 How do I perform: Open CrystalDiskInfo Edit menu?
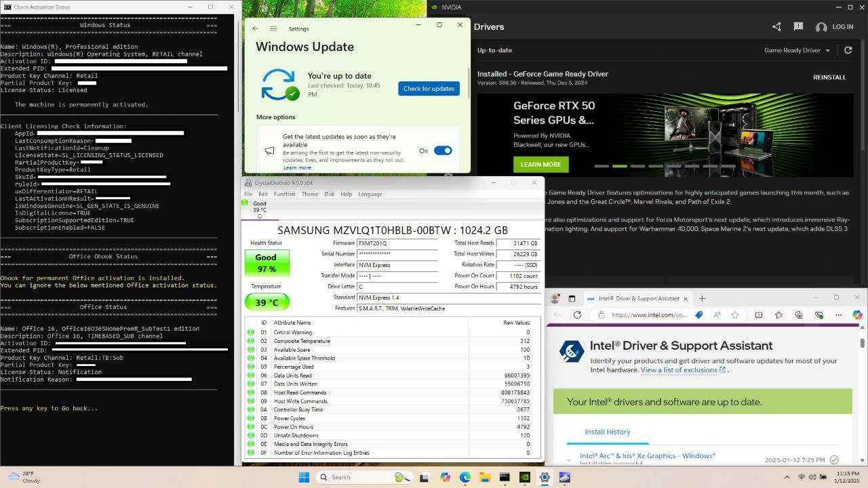tap(263, 194)
